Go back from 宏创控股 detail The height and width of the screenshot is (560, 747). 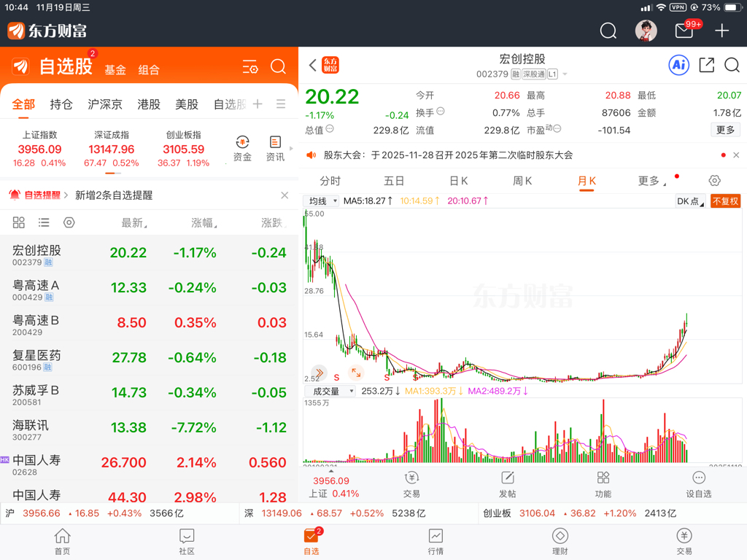pos(312,65)
